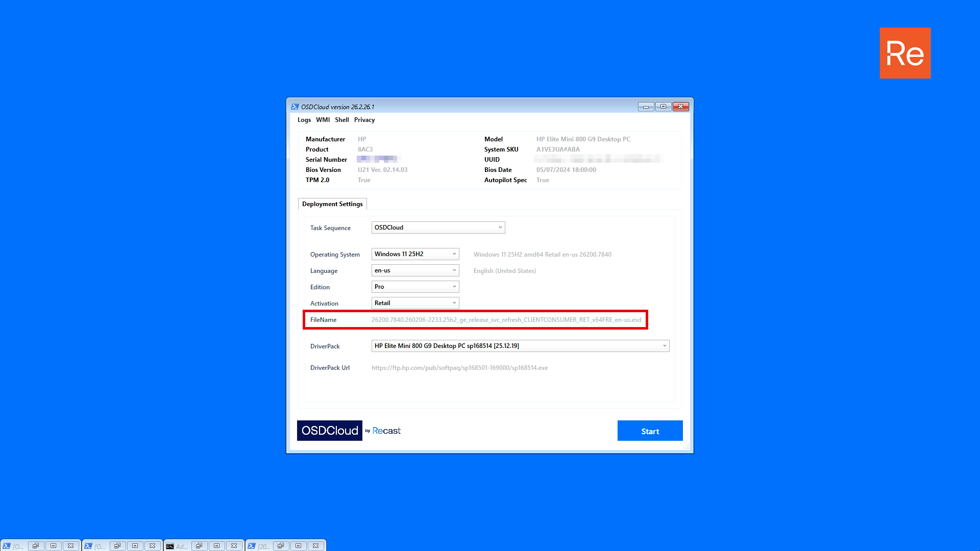Close the second minimized PowerShell window
The height and width of the screenshot is (551, 980).
pos(152,546)
